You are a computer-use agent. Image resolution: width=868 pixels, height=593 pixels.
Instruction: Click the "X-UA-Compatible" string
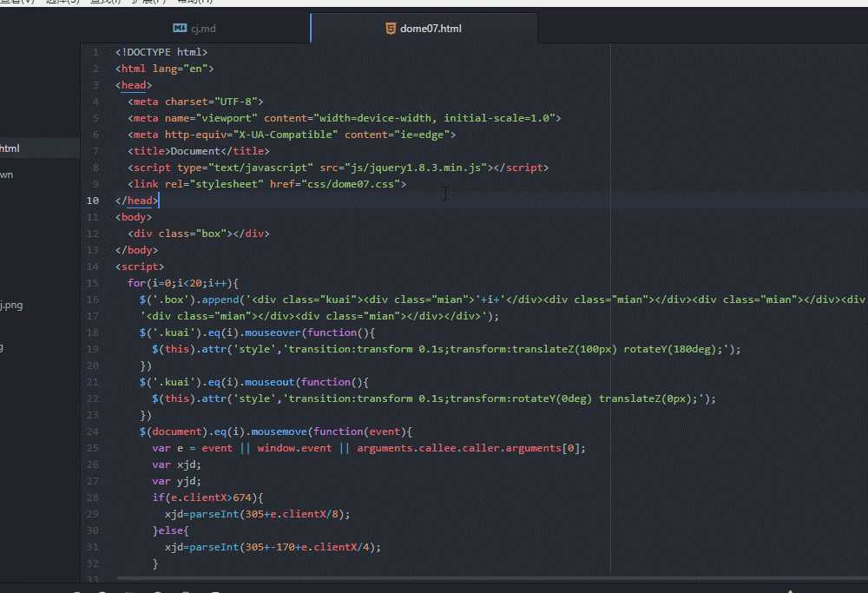click(x=286, y=135)
